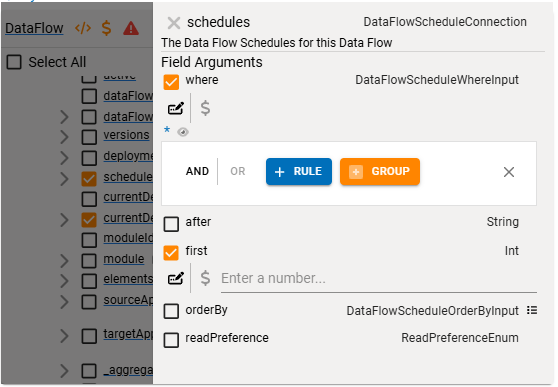The image size is (558, 387).
Task: Check the elements field checkbox
Action: coord(89,281)
